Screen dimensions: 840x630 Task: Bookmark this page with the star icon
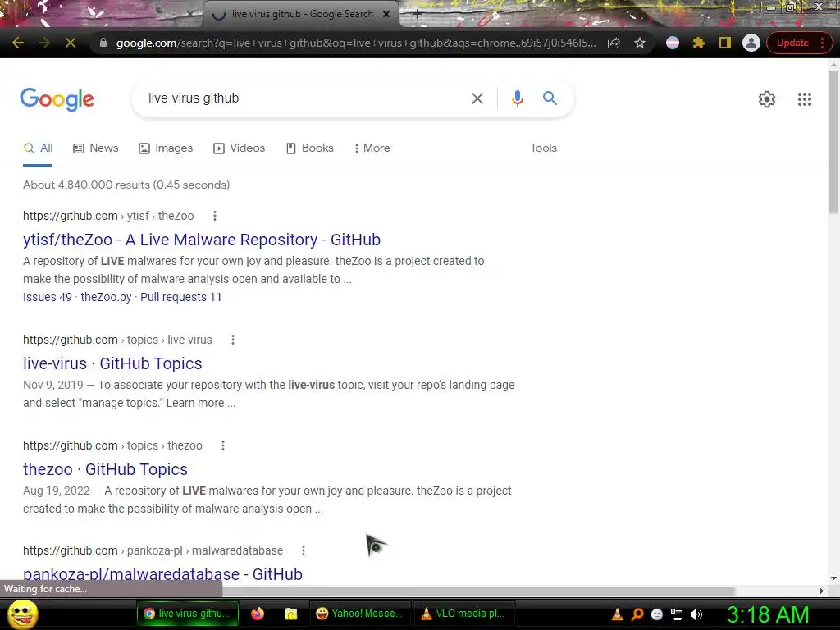tap(640, 43)
